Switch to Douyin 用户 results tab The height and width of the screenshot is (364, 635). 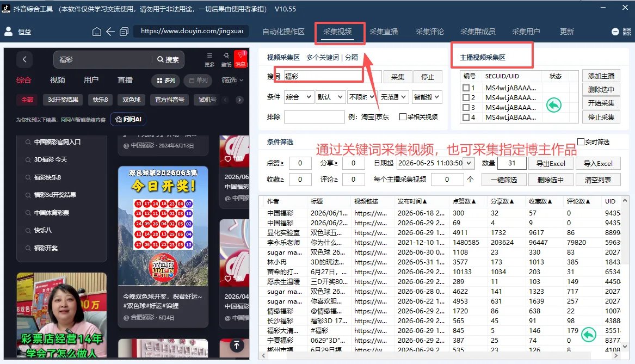click(x=91, y=80)
